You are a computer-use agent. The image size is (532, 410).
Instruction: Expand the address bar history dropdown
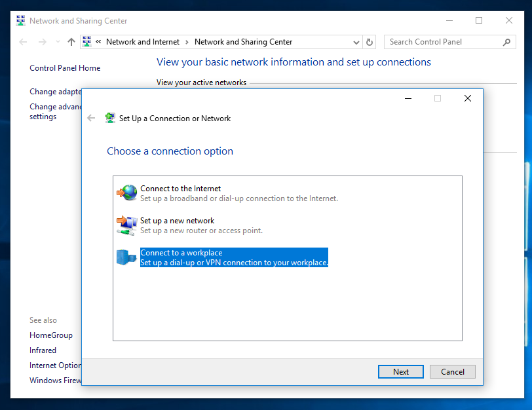coord(356,43)
